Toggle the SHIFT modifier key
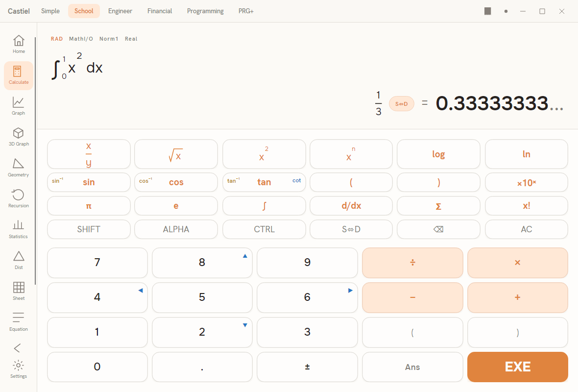This screenshot has height=392, width=578. pyautogui.click(x=89, y=229)
